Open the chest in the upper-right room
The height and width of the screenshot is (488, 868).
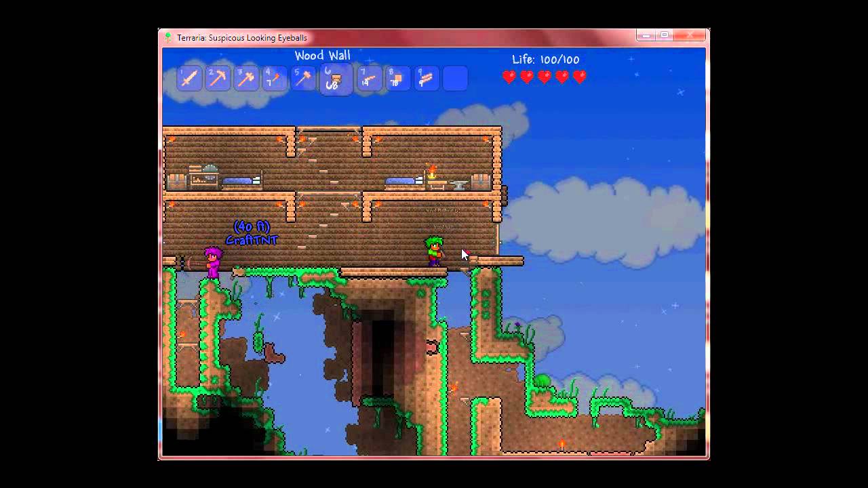click(481, 182)
